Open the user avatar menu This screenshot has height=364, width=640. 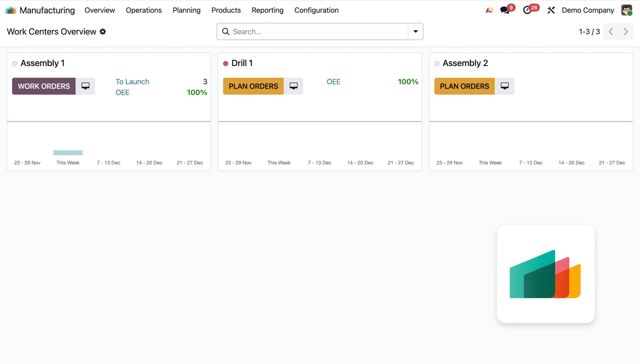[x=627, y=10]
